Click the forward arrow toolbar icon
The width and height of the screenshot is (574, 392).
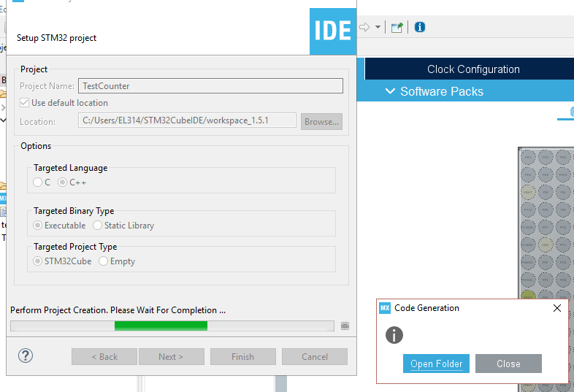[364, 27]
